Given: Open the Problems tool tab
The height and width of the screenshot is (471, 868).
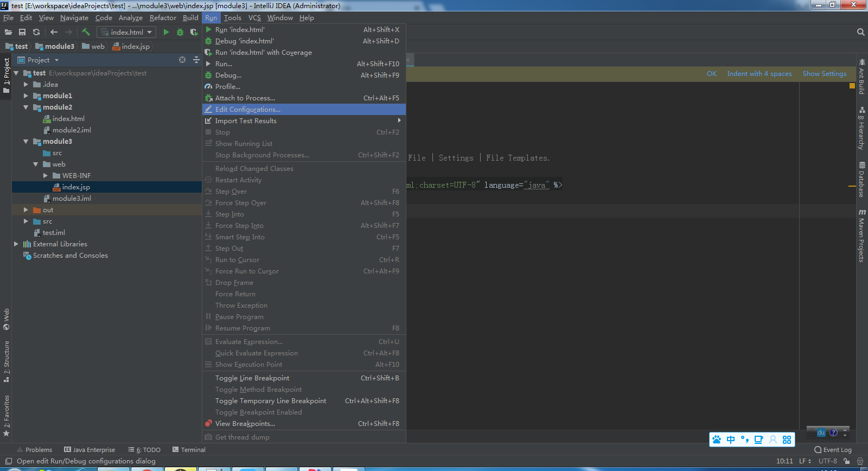Looking at the screenshot, I should [x=34, y=450].
